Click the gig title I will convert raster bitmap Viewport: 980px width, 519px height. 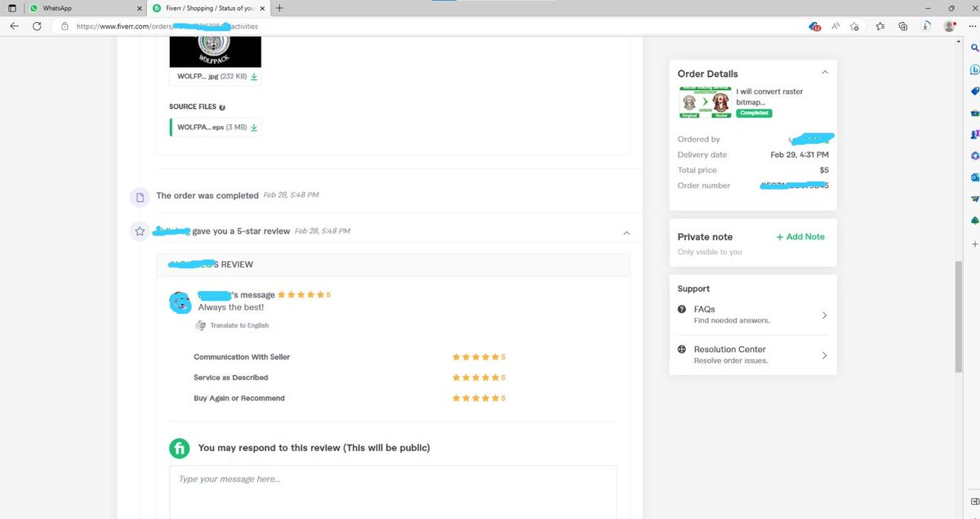770,96
